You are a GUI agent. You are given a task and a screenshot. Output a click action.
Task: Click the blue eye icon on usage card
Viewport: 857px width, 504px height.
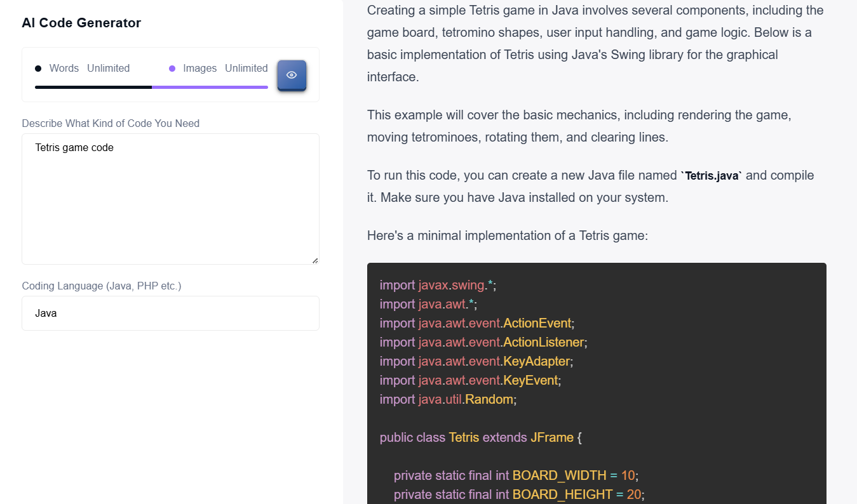292,74
